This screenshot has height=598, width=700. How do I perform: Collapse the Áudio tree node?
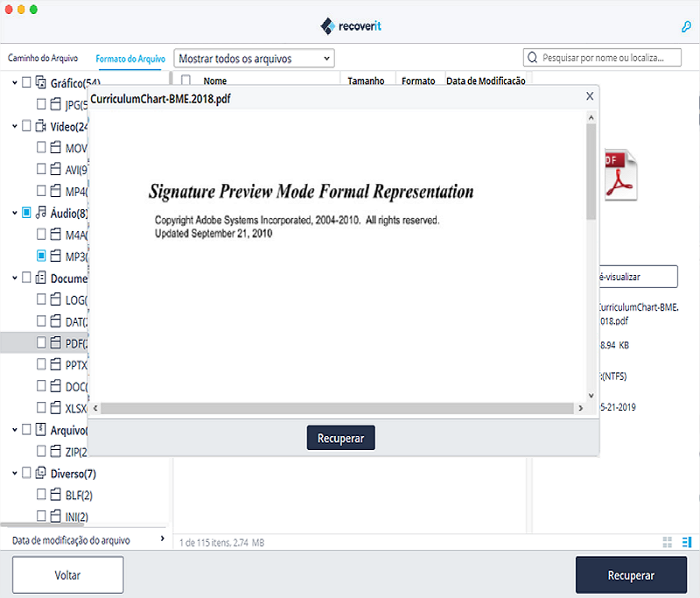tap(14, 213)
